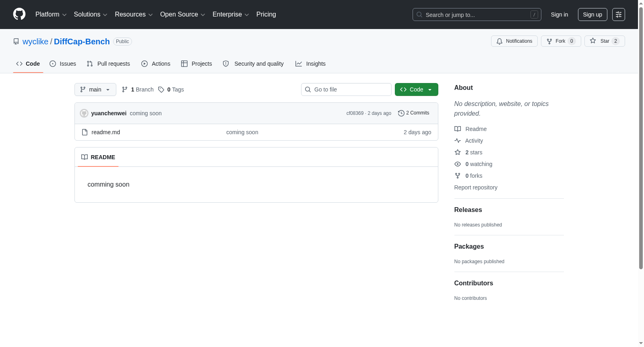Click yuanchenwei's avatar image

pyautogui.click(x=84, y=113)
